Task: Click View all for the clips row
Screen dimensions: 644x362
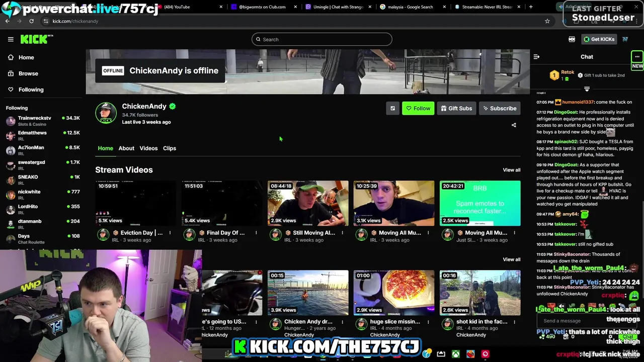Action: pos(512,259)
